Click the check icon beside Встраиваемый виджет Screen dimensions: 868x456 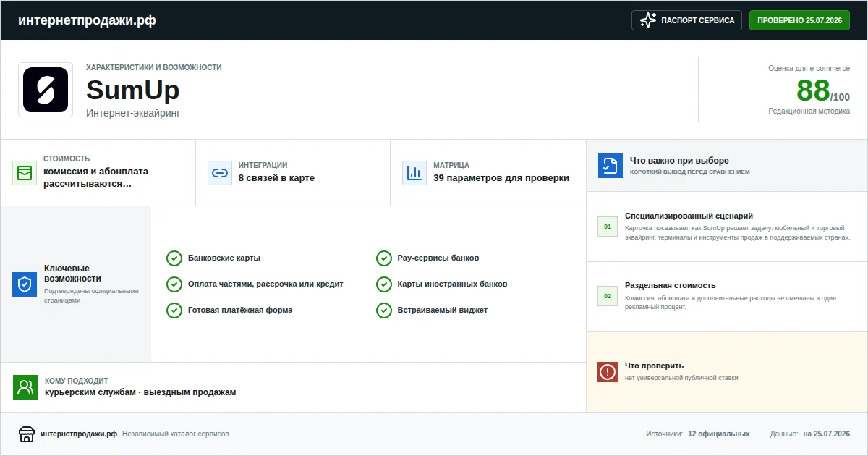pos(384,311)
